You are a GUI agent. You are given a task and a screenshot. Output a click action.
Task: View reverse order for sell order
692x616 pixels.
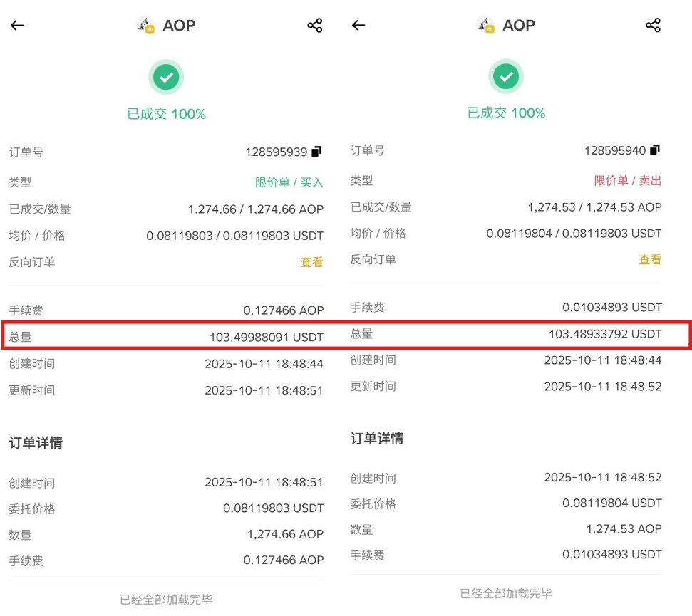pos(650,260)
